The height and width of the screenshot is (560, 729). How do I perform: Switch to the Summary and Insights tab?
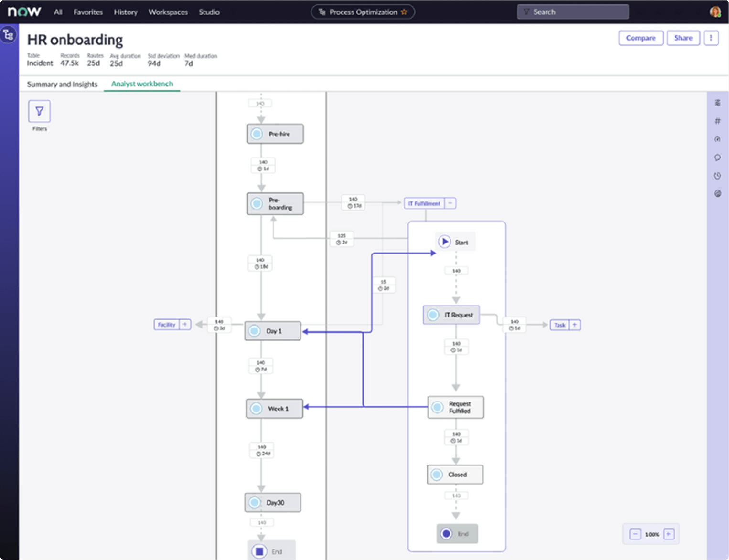click(x=62, y=84)
